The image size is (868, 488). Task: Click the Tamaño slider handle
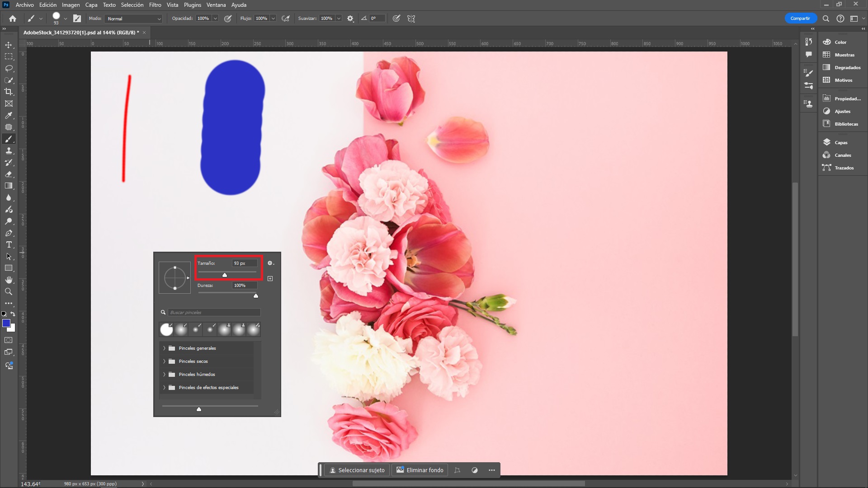point(225,275)
